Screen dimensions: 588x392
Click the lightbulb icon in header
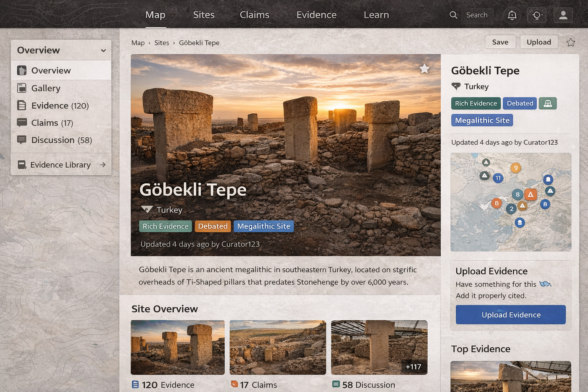[537, 15]
